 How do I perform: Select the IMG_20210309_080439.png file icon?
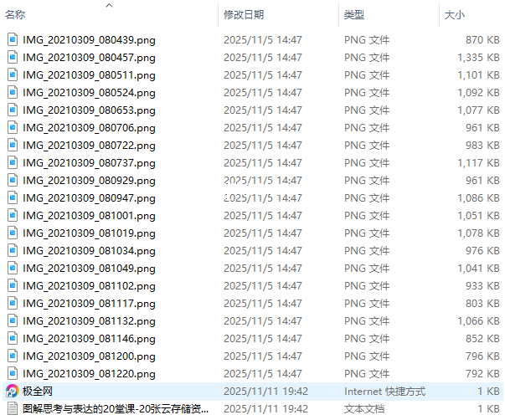point(13,39)
